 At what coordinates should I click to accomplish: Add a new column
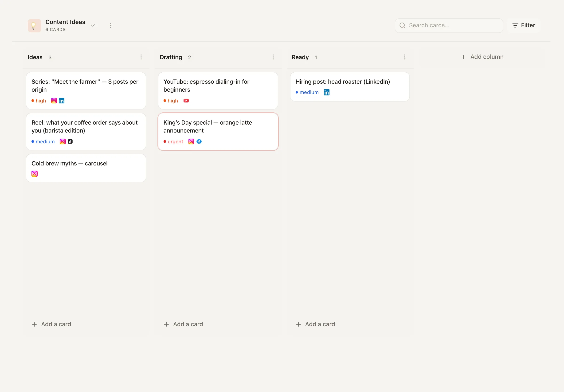point(482,57)
